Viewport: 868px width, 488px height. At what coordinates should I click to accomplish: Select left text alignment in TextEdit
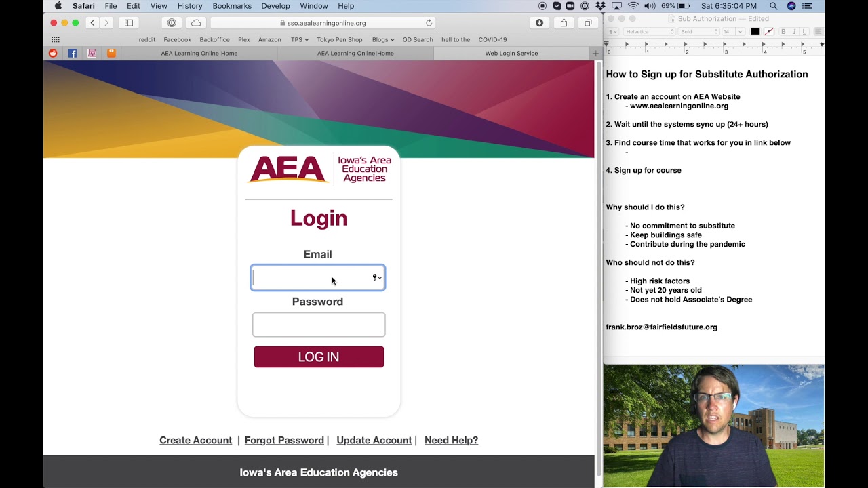[818, 32]
